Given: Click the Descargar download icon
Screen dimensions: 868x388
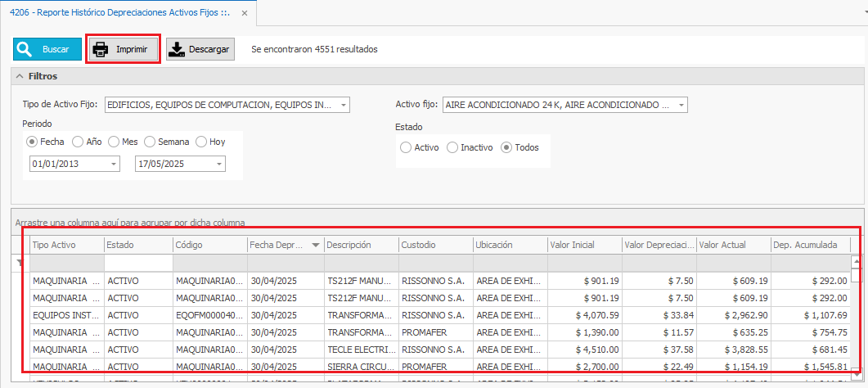Looking at the screenshot, I should coord(176,49).
